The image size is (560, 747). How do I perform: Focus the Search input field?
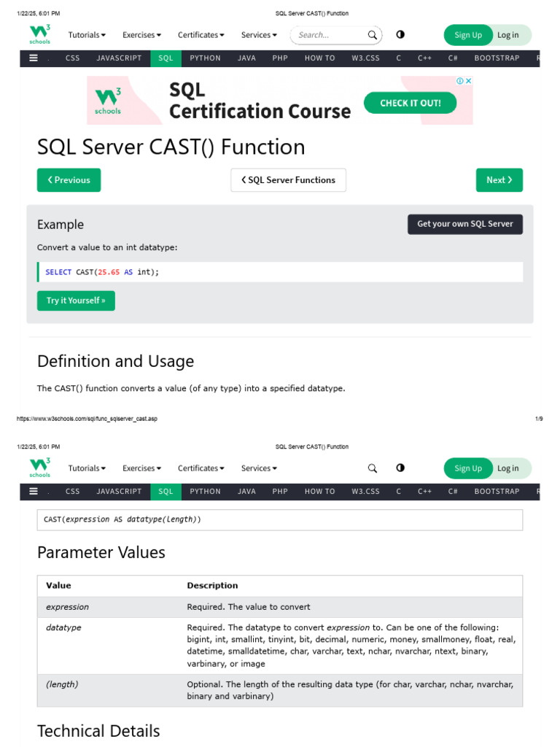328,35
